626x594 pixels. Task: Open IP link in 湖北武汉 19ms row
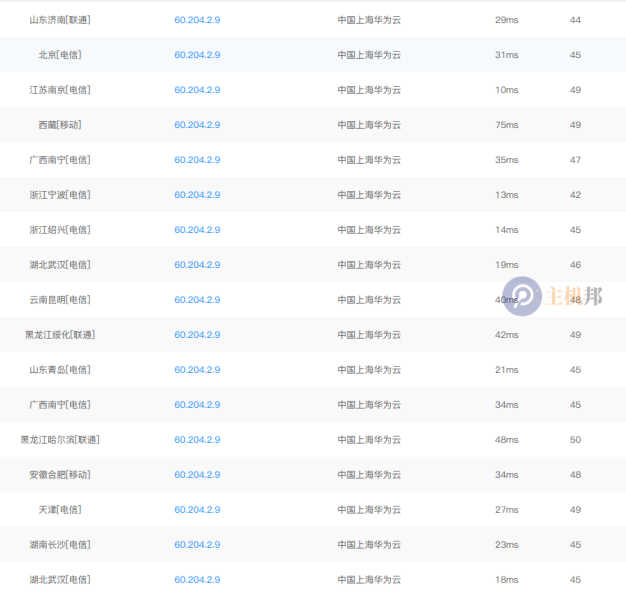tap(197, 265)
